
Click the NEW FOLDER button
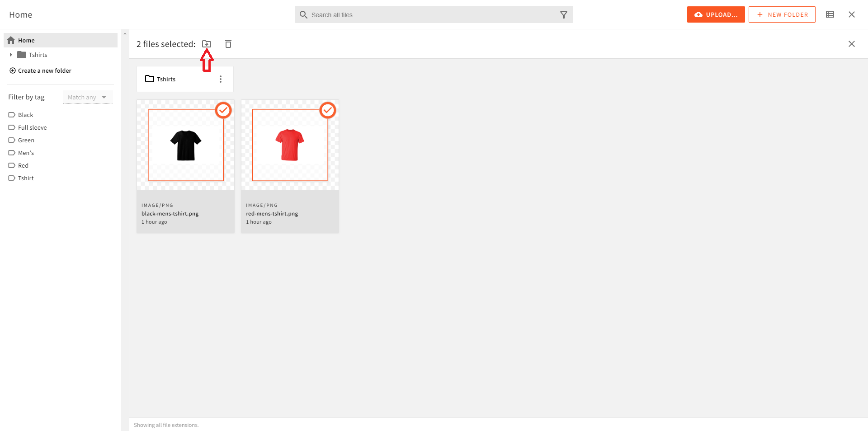(782, 14)
